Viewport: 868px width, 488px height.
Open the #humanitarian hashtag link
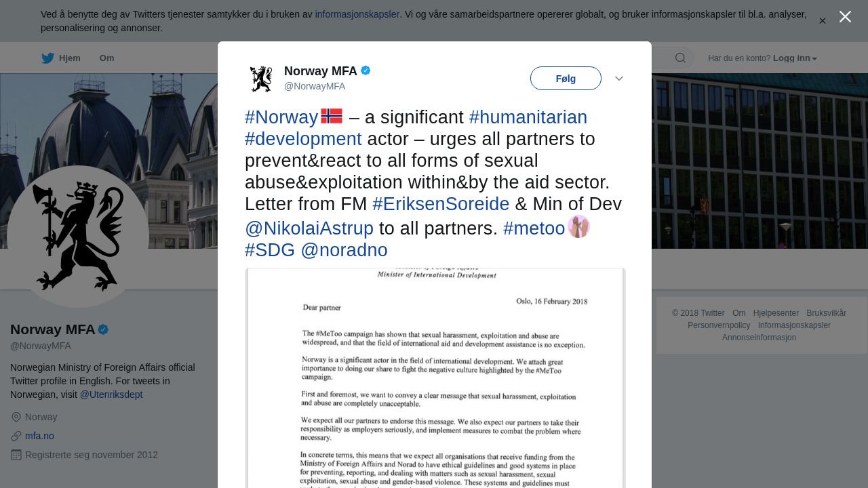pos(528,117)
